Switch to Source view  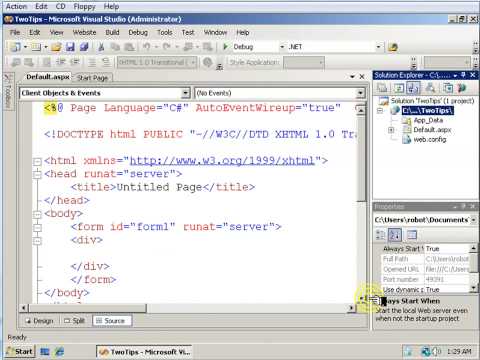[111, 321]
